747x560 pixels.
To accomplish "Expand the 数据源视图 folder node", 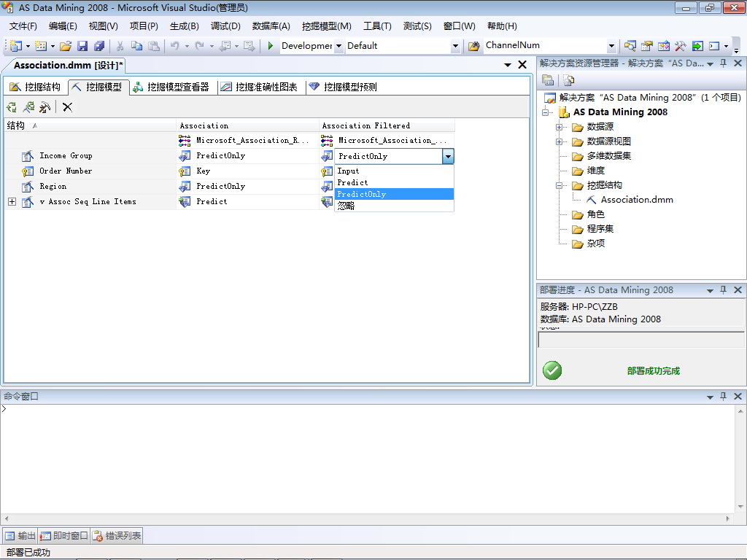I will [x=559, y=142].
